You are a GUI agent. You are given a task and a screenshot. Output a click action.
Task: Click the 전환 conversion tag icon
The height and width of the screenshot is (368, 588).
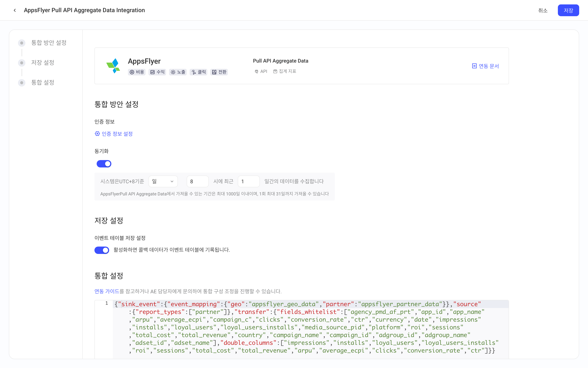(214, 72)
